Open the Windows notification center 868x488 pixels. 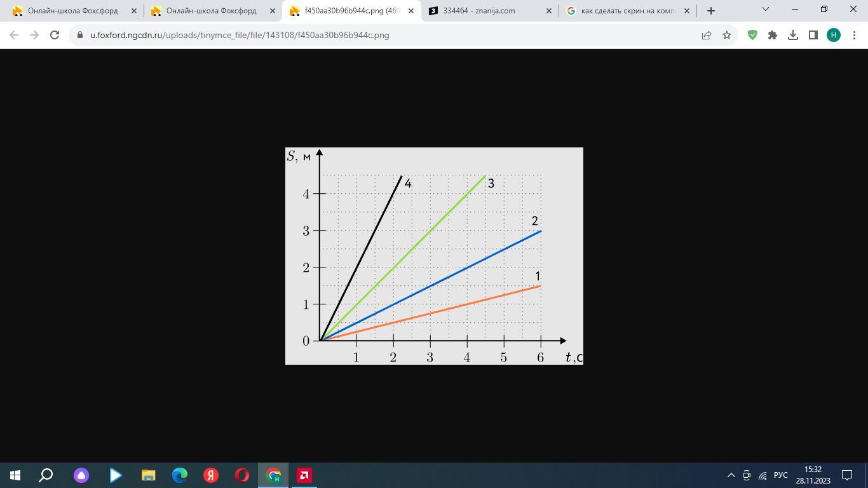[x=847, y=475]
